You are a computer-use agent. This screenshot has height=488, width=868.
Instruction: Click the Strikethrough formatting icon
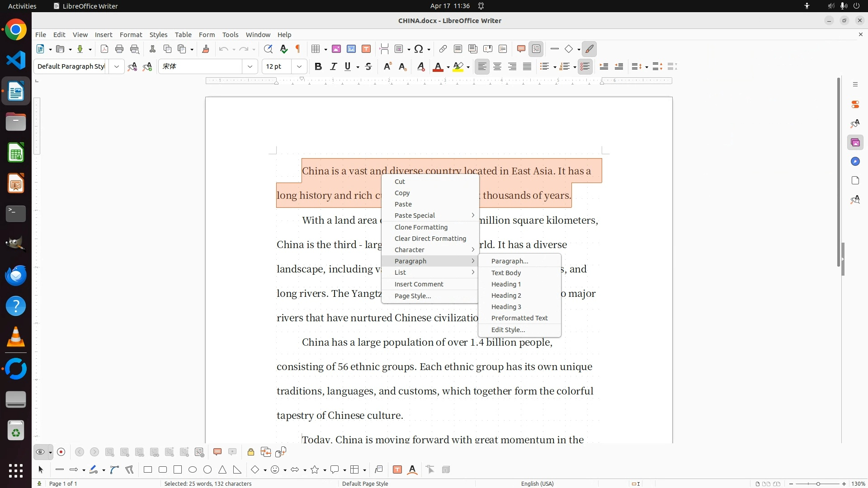pyautogui.click(x=368, y=67)
